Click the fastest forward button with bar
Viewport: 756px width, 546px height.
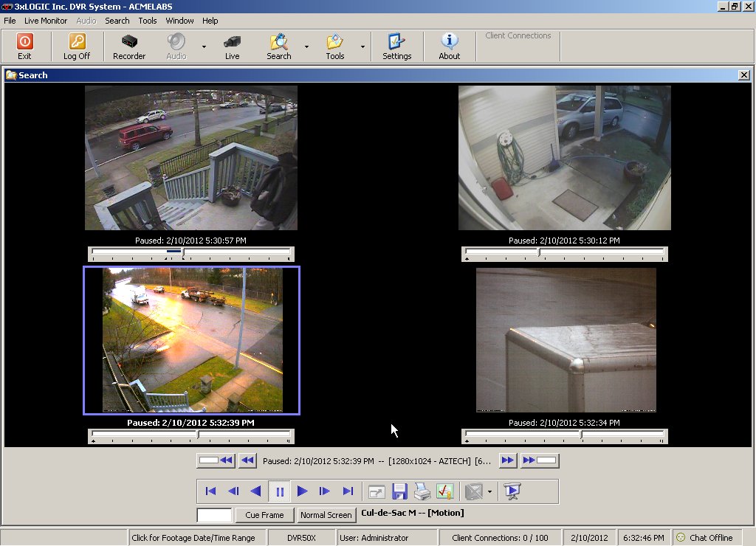(539, 460)
